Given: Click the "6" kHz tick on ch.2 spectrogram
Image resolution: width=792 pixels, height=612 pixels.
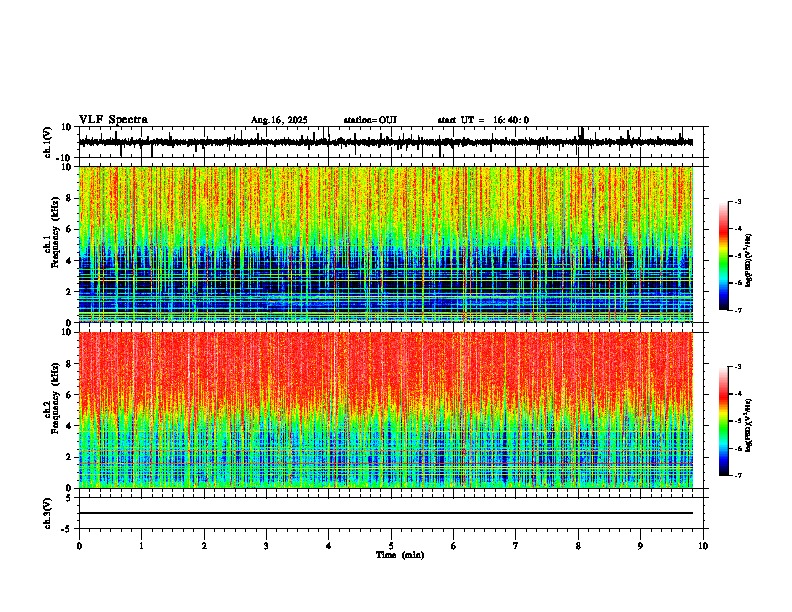Looking at the screenshot, I should (69, 395).
